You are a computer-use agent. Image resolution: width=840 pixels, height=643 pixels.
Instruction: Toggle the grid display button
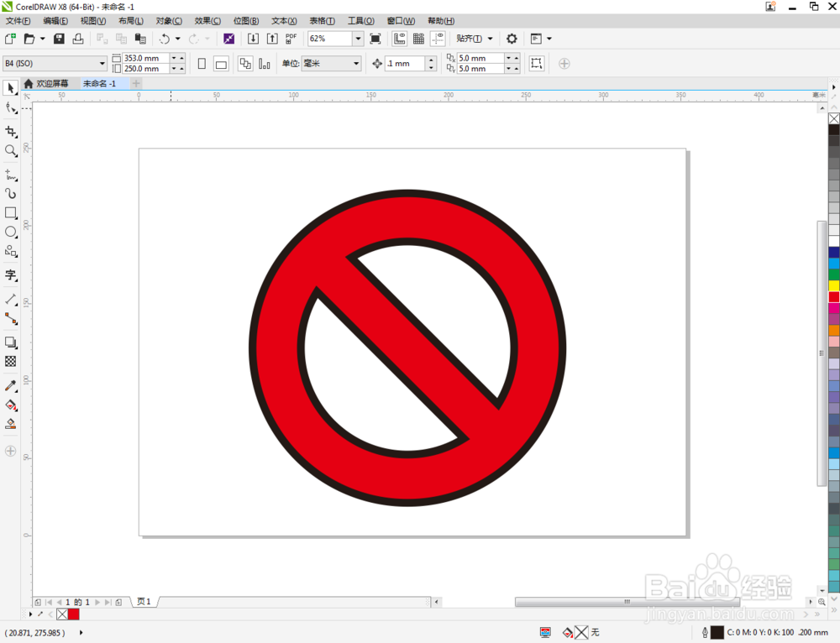(419, 39)
